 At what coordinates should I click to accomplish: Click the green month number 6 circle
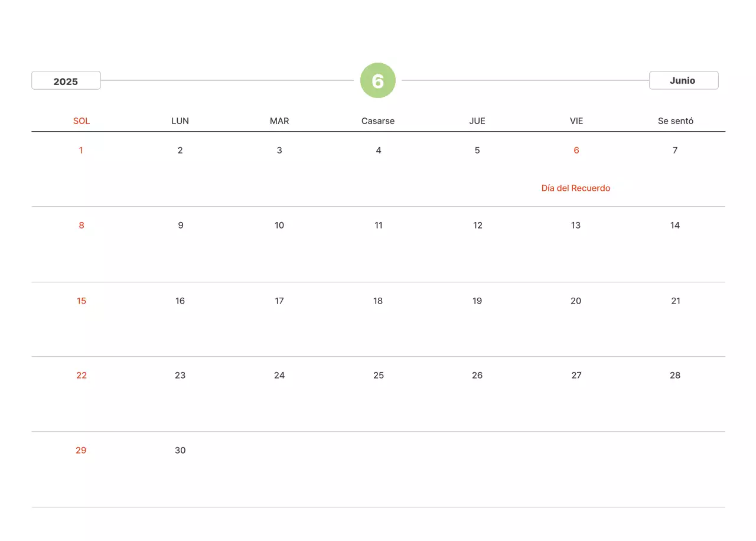coord(378,80)
